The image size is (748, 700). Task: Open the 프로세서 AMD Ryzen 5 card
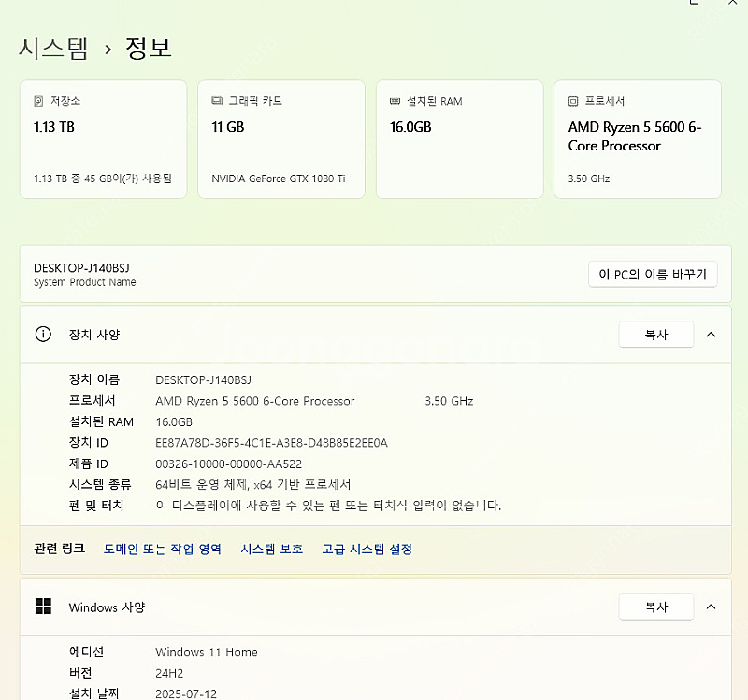pyautogui.click(x=638, y=139)
